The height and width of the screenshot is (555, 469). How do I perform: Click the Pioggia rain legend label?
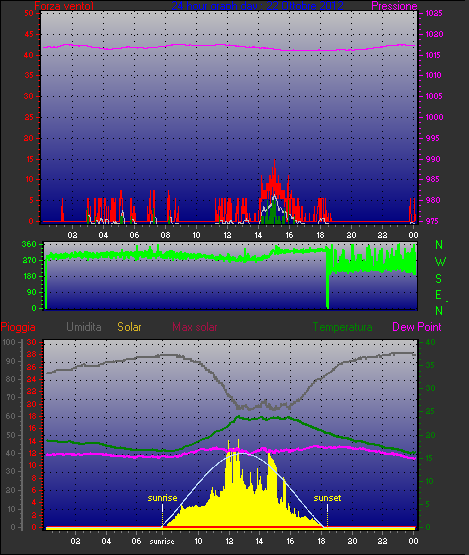(x=18, y=327)
